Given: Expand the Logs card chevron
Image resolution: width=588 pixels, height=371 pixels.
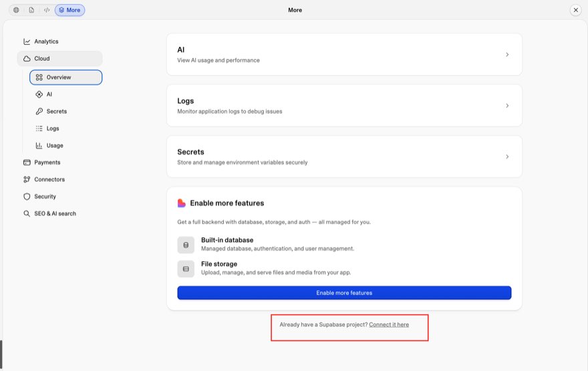Looking at the screenshot, I should (x=507, y=106).
